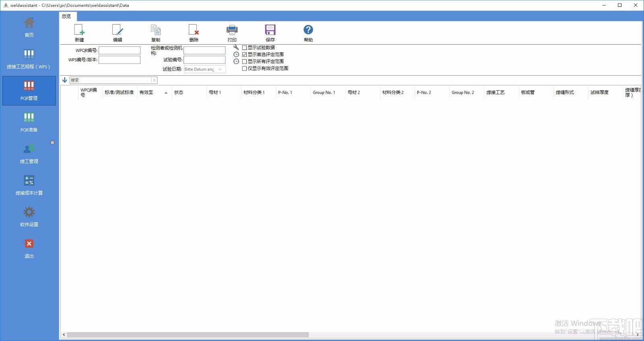Expand the blue down-arrow beside search box

coord(64,80)
